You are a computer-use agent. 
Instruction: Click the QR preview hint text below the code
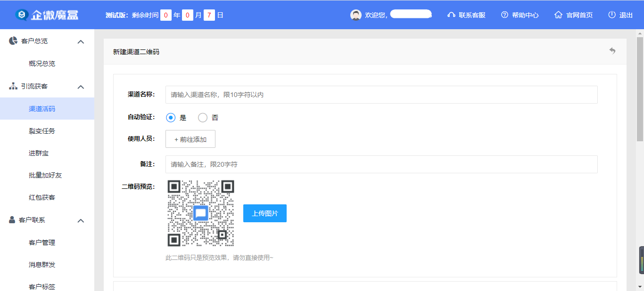click(219, 258)
